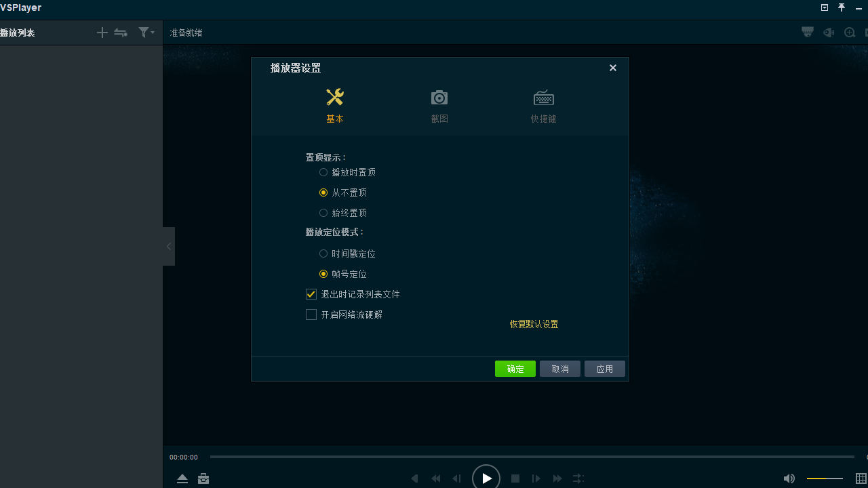Screen dimensions: 868x488
Task: Click the Play button in playback controls
Action: click(x=486, y=478)
